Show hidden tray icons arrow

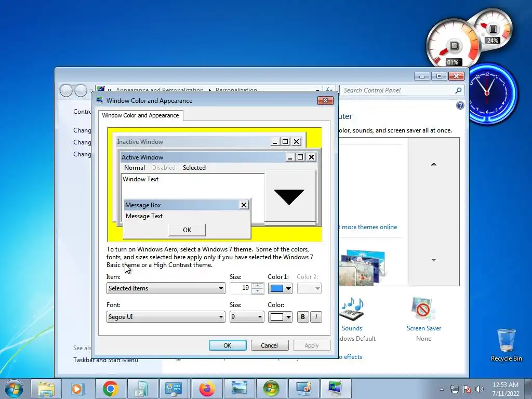coord(442,389)
